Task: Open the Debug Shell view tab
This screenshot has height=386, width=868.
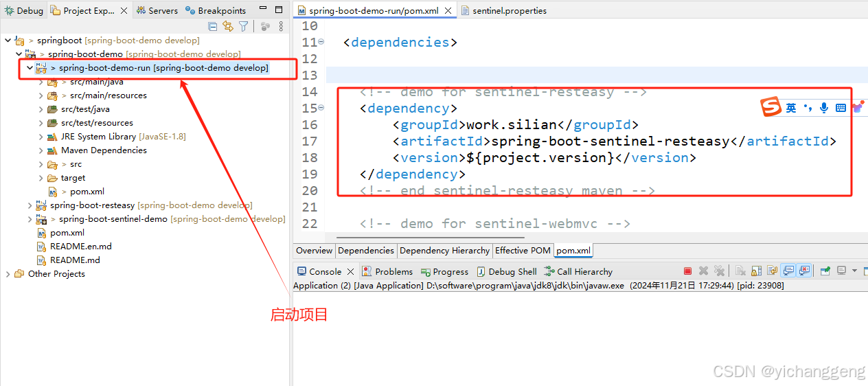Action: pos(507,271)
